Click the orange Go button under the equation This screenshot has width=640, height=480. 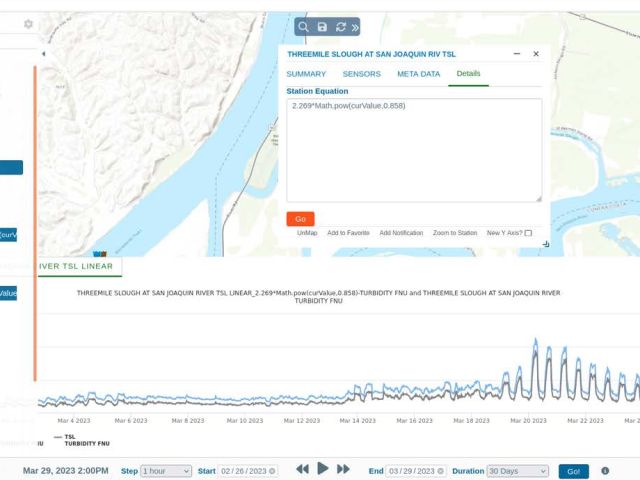click(300, 219)
